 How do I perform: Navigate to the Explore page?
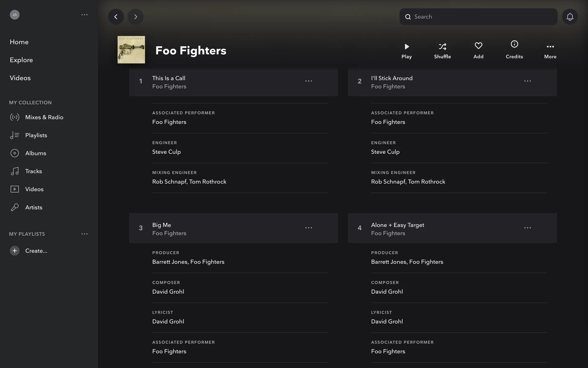click(21, 60)
